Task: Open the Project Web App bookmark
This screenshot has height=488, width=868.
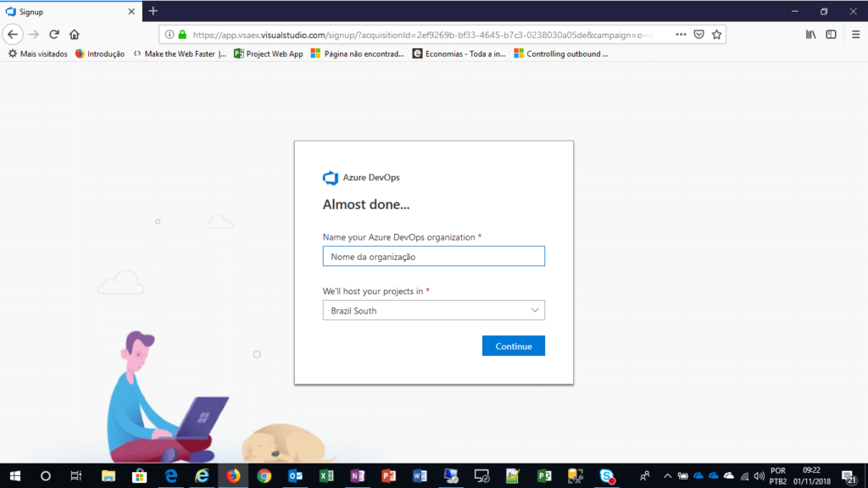Action: (269, 53)
